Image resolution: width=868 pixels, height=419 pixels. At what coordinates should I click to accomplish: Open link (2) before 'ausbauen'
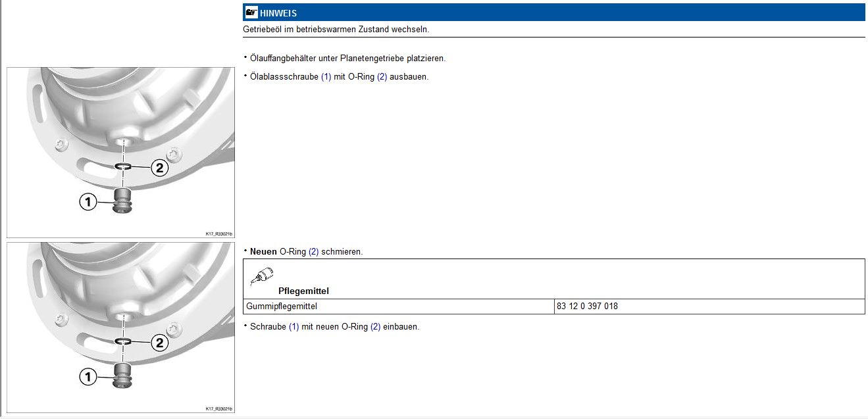(x=382, y=76)
